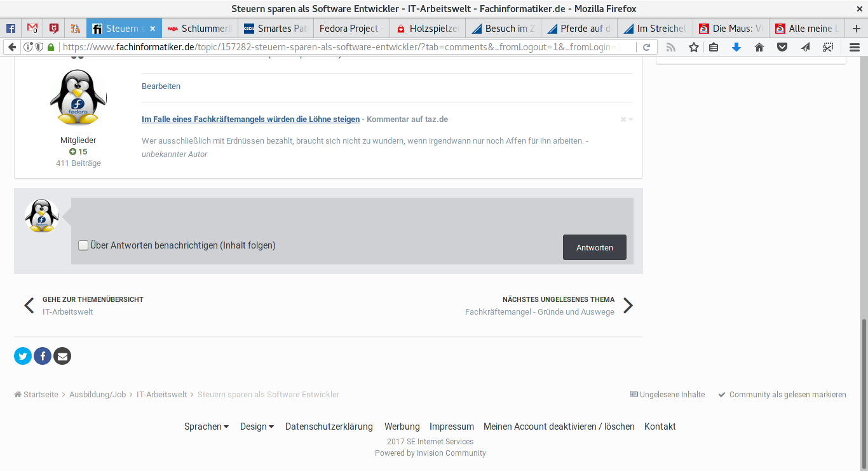Show bookmarks list icon in toolbar
This screenshot has height=471, width=868.
pos(714,47)
